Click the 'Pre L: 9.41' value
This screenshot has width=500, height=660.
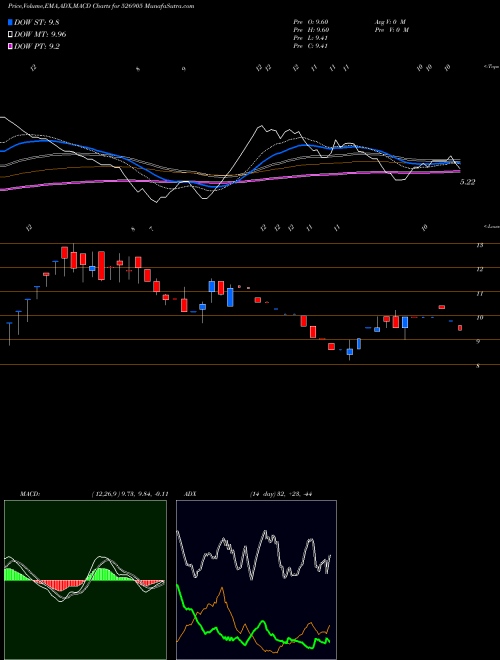(311, 38)
